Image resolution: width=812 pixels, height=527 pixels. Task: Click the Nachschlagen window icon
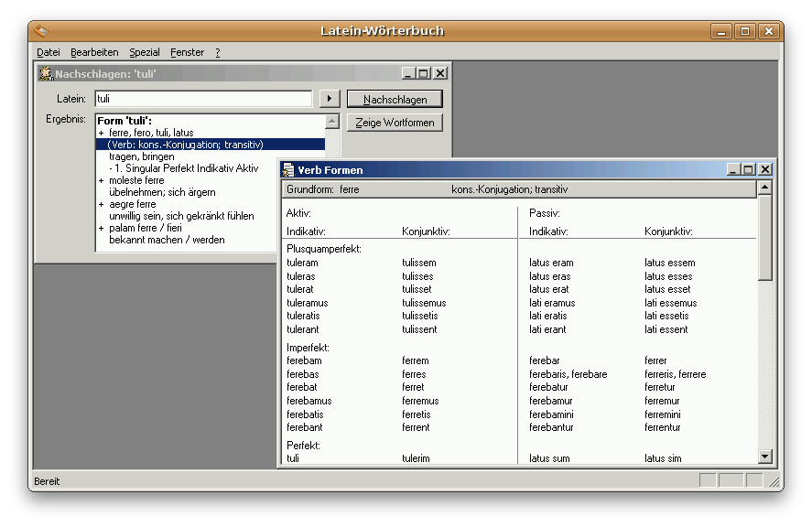[x=46, y=74]
